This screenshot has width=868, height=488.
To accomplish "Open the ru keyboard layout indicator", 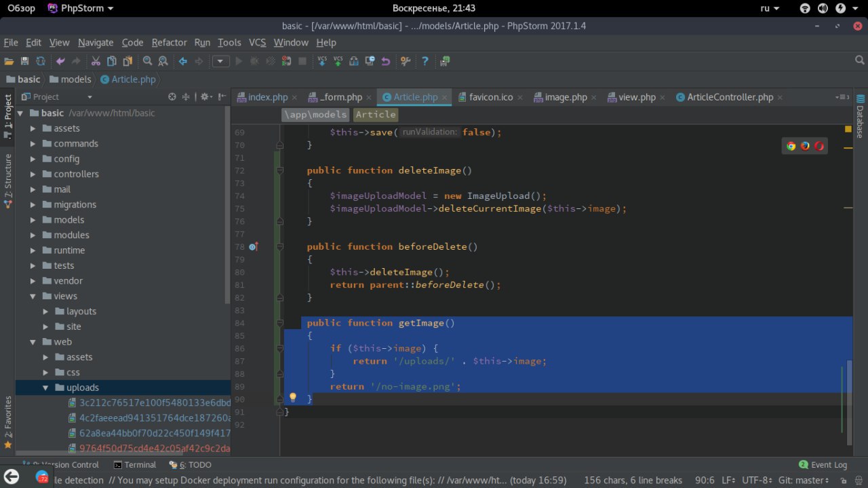I will 770,8.
